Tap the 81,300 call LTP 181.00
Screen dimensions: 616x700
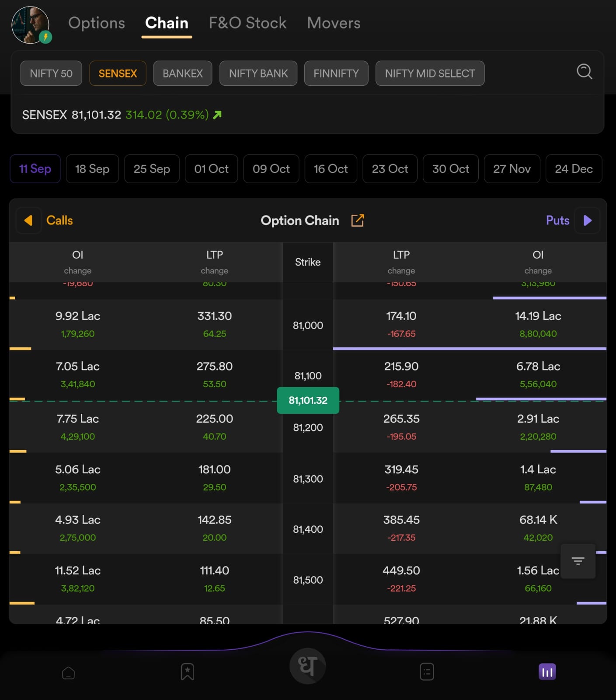214,469
